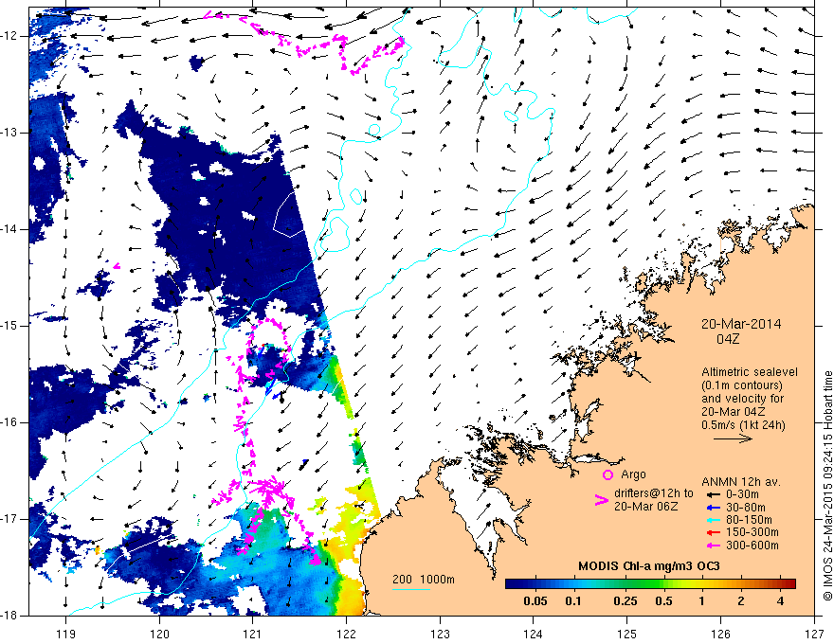834x644 pixels.
Task: Click the longitude axis label '120'
Action: pyautogui.click(x=159, y=634)
